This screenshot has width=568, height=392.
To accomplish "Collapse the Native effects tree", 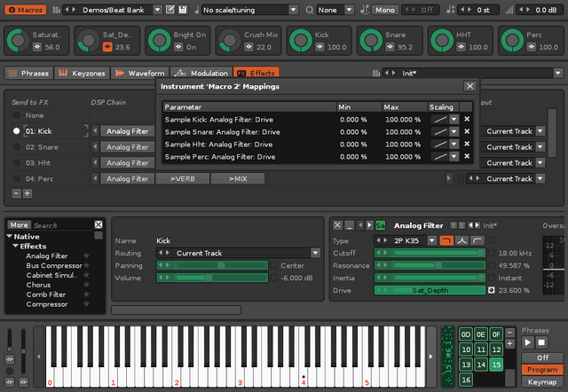I will click(x=10, y=237).
